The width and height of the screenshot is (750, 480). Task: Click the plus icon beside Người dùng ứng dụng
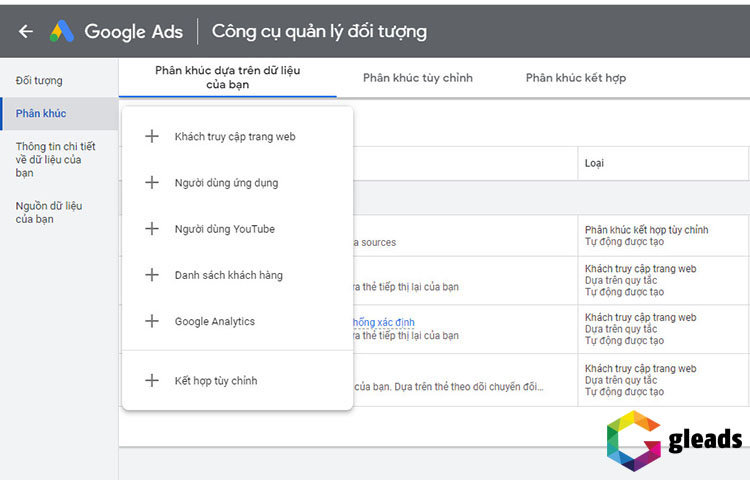click(152, 182)
